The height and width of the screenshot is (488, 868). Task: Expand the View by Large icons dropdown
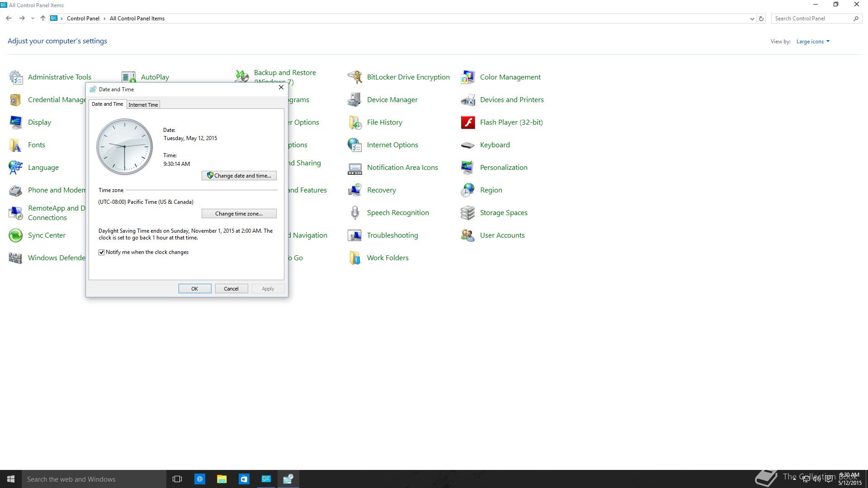click(x=813, y=42)
